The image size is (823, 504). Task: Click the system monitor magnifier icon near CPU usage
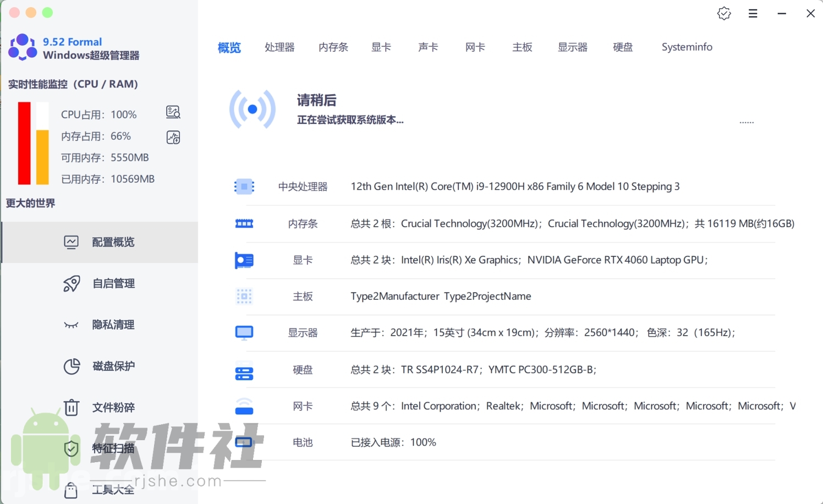click(173, 112)
